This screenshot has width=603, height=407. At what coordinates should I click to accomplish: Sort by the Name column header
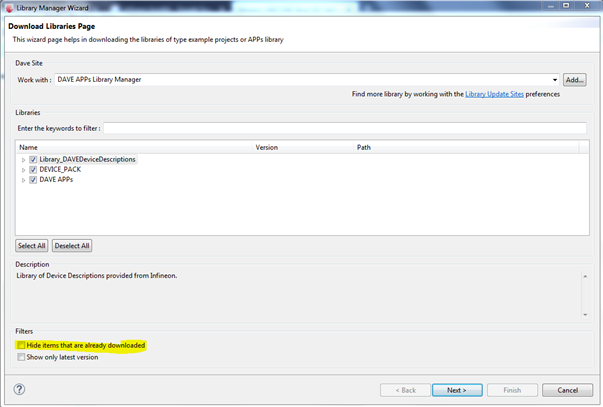pos(133,147)
